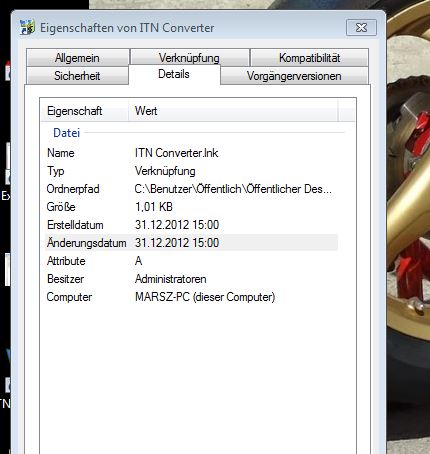This screenshot has width=430, height=454.
Task: Open the Vorgängerversionen tab
Action: point(294,76)
